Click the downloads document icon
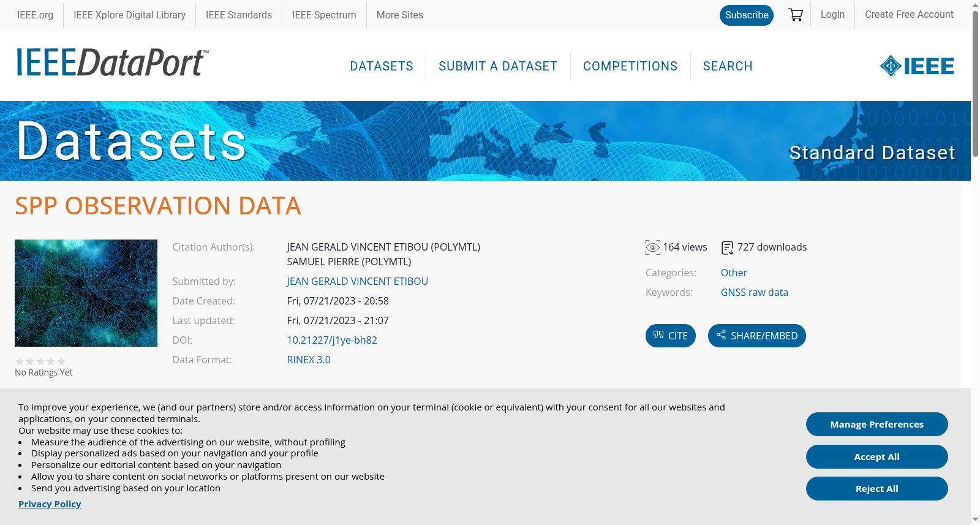 click(x=728, y=247)
